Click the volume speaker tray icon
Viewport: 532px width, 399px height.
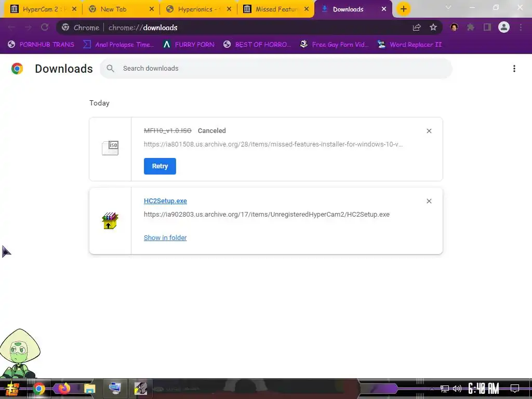pyautogui.click(x=457, y=389)
